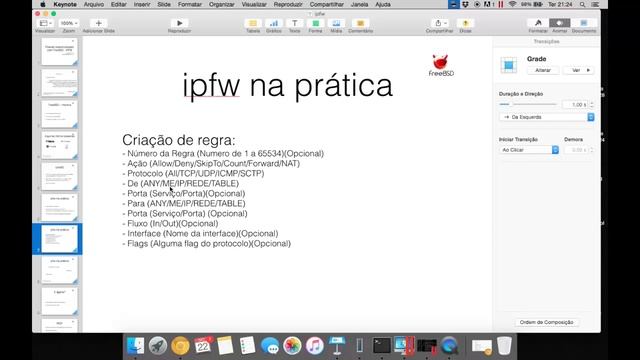The width and height of the screenshot is (640, 360).
Task: Click the Keynote icon in the Dock
Action: [337, 346]
